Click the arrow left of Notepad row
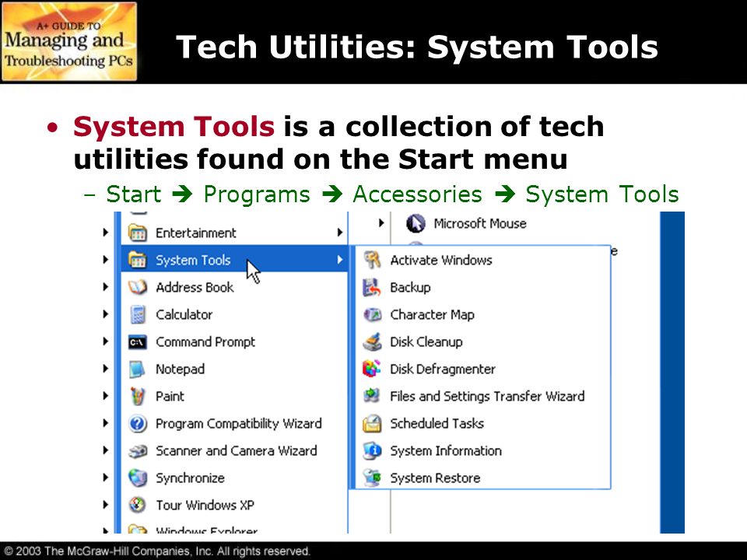 pyautogui.click(x=106, y=369)
